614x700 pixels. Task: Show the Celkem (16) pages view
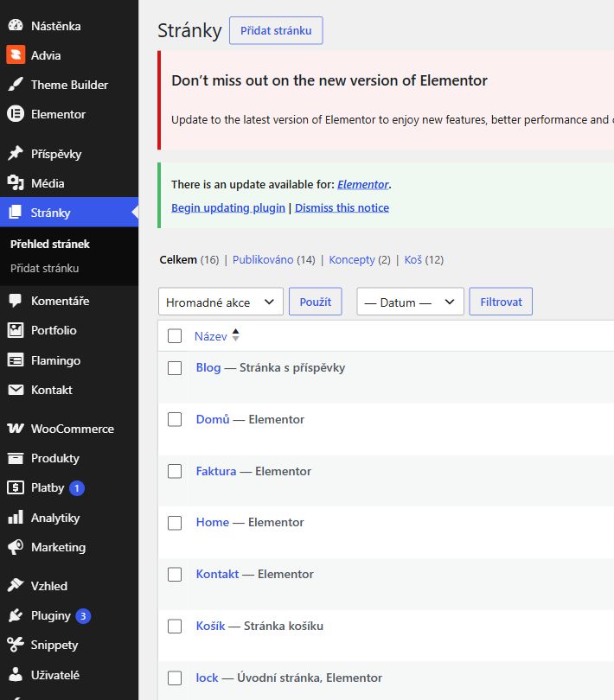pyautogui.click(x=189, y=259)
